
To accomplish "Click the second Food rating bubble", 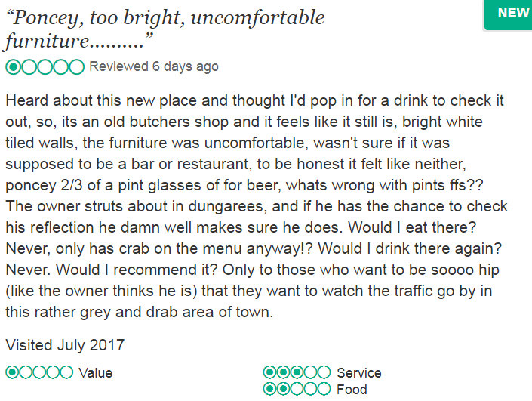I will pyautogui.click(x=284, y=390).
